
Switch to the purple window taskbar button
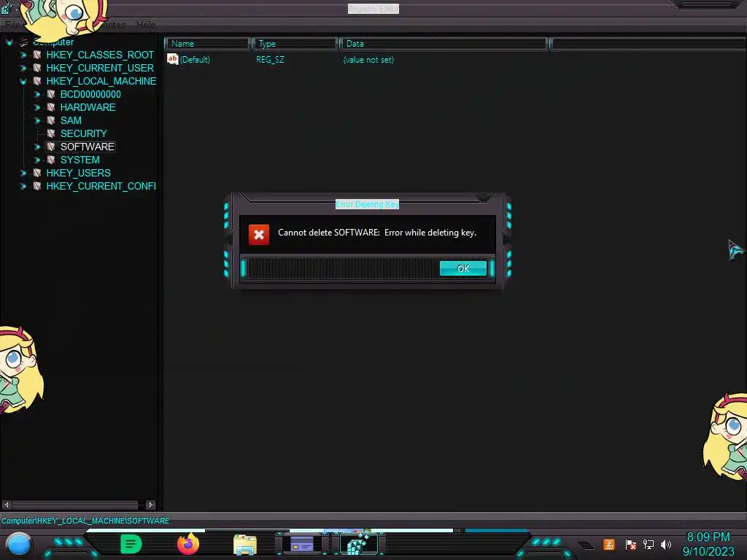point(302,544)
